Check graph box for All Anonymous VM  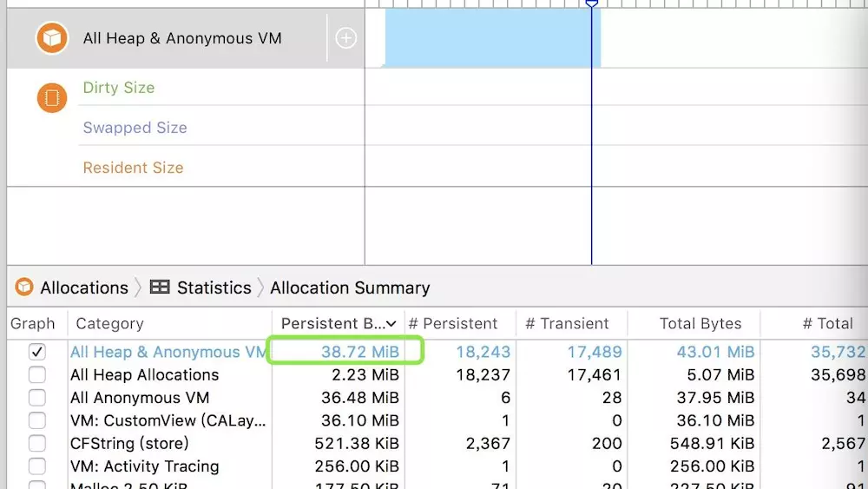click(37, 398)
